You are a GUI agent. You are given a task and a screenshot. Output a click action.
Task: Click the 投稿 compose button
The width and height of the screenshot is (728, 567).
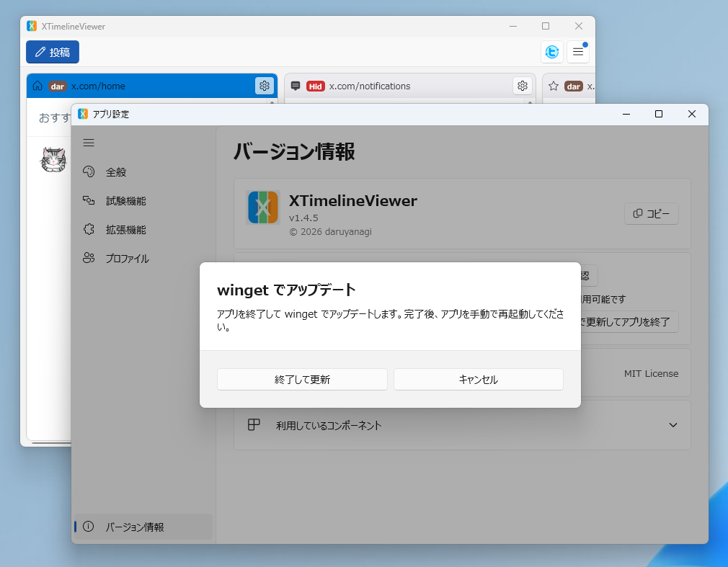53,52
